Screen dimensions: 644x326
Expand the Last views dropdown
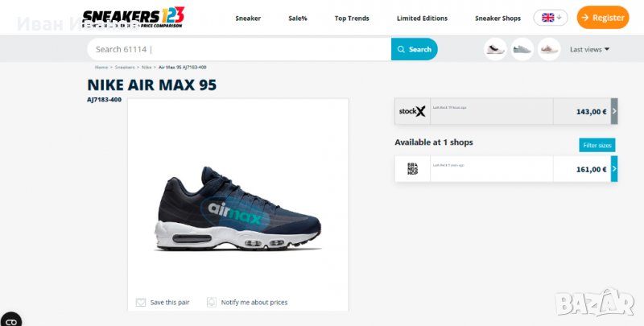589,49
